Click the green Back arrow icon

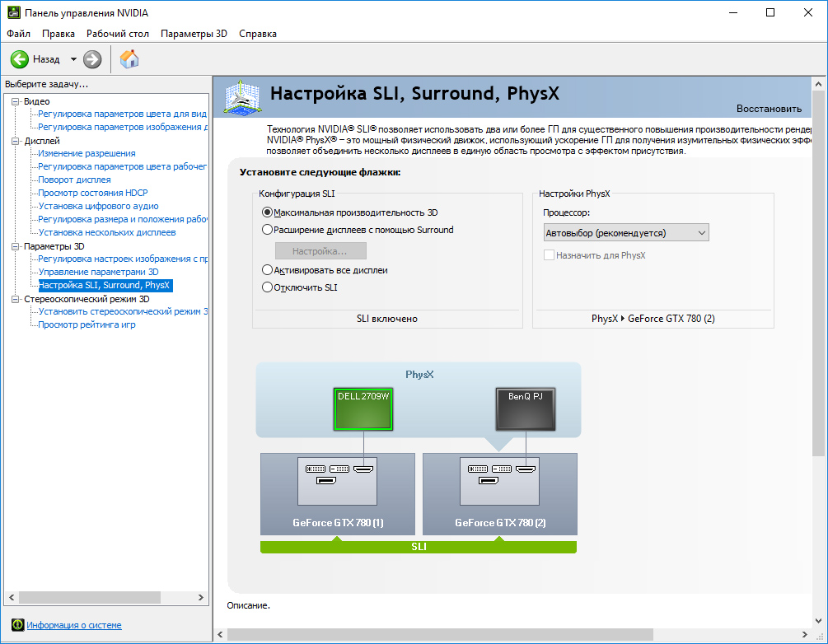(20, 59)
